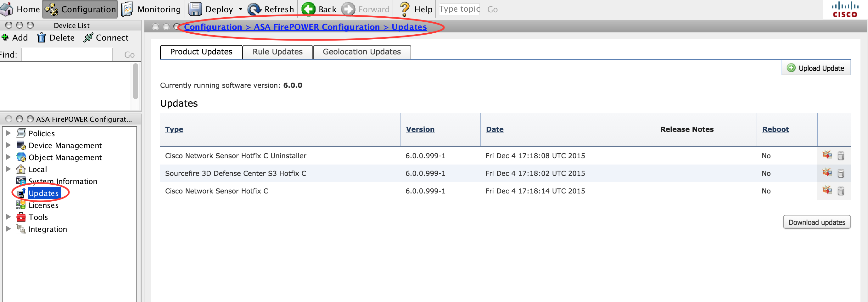This screenshot has height=302, width=868.
Task: Open System Information in the tree
Action: tap(63, 181)
